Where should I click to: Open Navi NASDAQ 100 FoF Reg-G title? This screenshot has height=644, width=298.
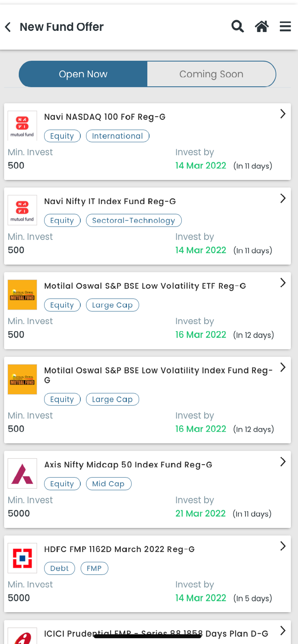105,117
